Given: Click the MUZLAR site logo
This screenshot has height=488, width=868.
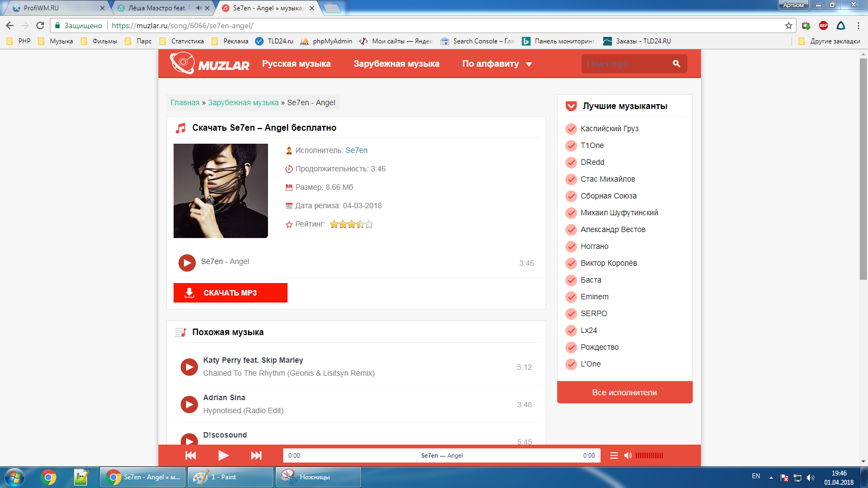Looking at the screenshot, I should point(210,63).
